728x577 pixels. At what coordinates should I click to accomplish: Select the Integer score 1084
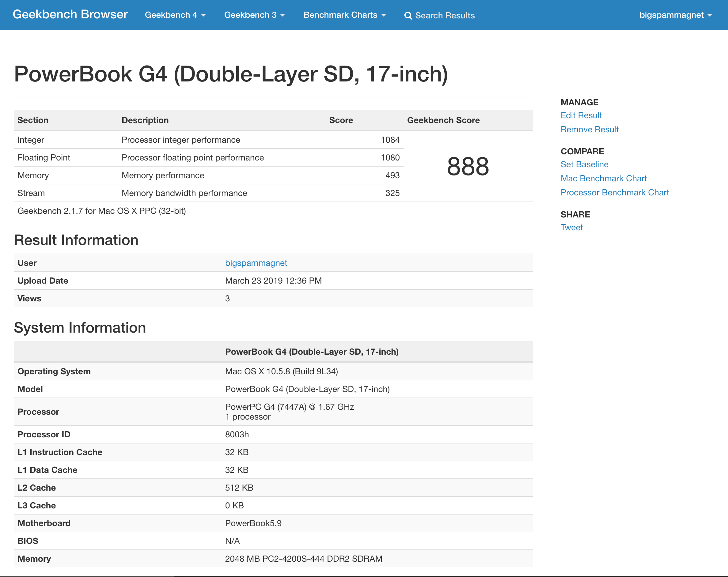390,140
